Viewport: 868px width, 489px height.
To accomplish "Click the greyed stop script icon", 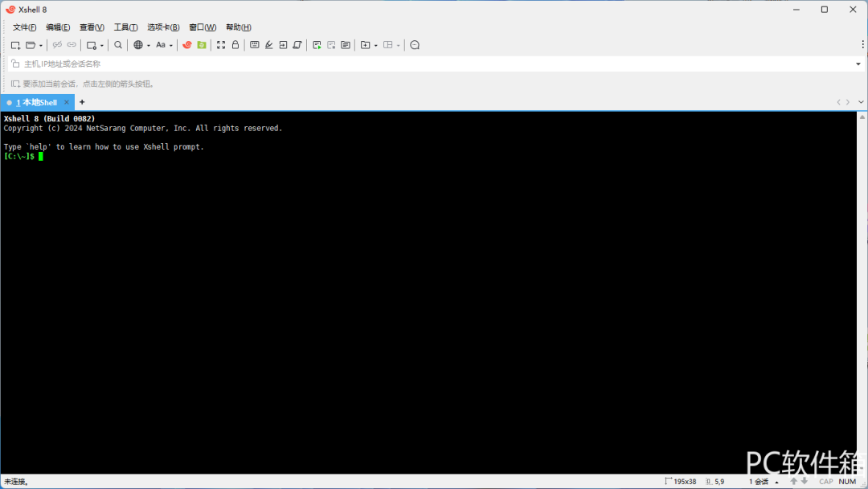I will pyautogui.click(x=331, y=45).
